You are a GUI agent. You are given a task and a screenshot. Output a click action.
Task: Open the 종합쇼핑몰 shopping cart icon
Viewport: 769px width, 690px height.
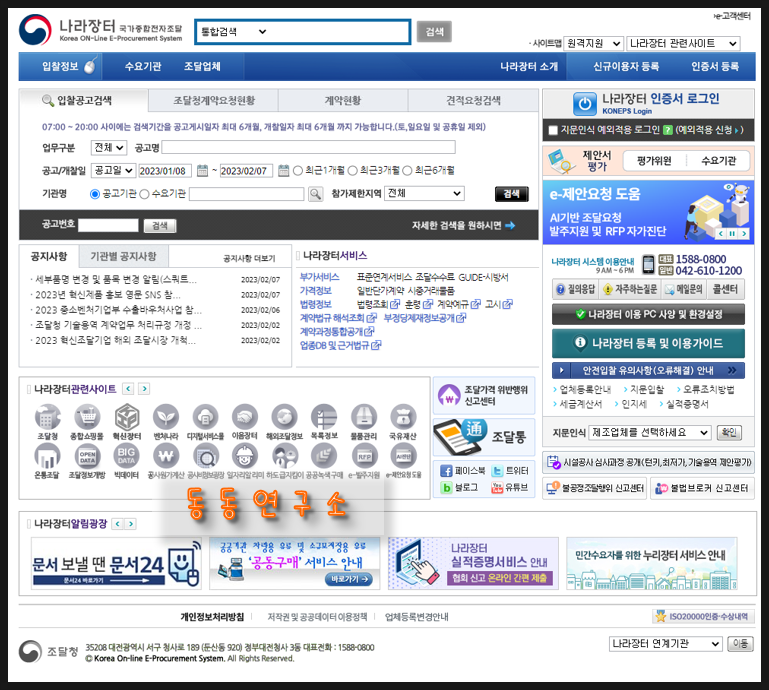[x=87, y=417]
